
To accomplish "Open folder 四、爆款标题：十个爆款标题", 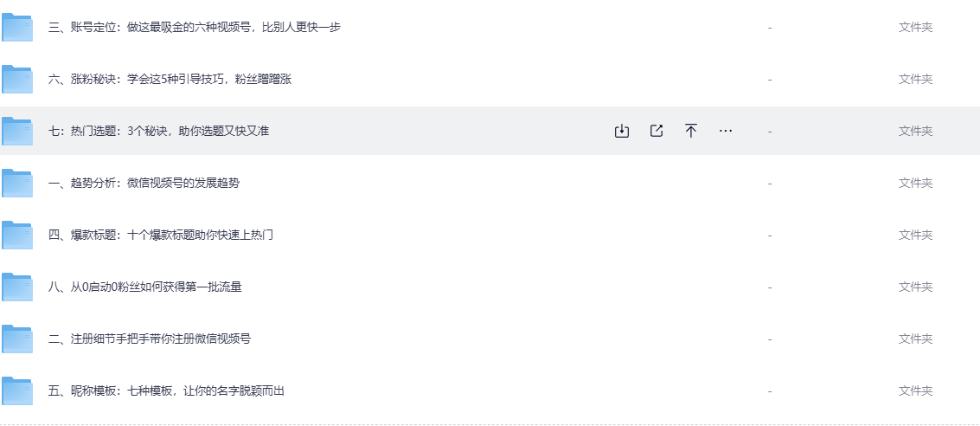I will pyautogui.click(x=161, y=235).
